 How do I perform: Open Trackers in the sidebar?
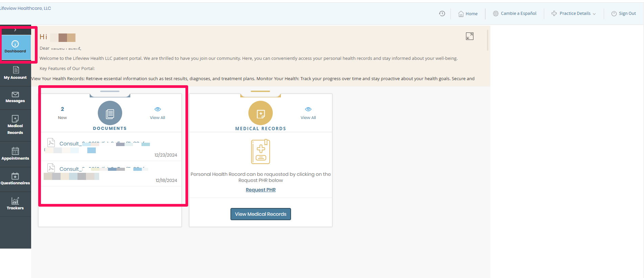point(15,204)
